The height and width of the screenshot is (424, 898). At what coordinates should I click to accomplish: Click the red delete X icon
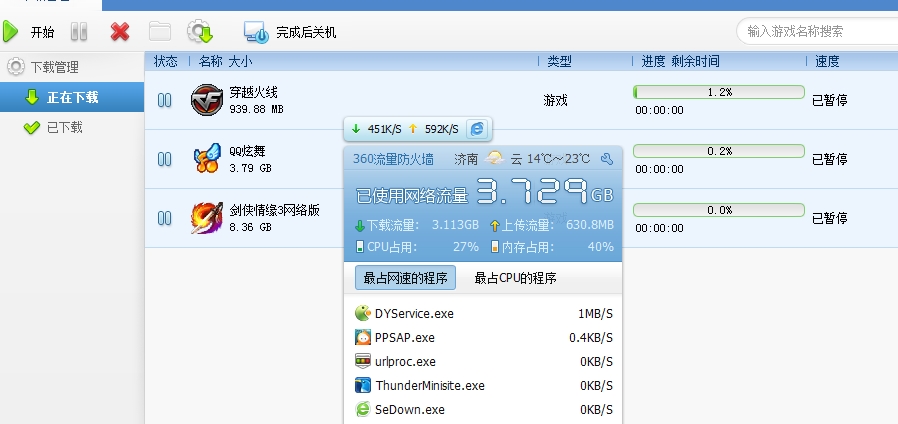[120, 32]
